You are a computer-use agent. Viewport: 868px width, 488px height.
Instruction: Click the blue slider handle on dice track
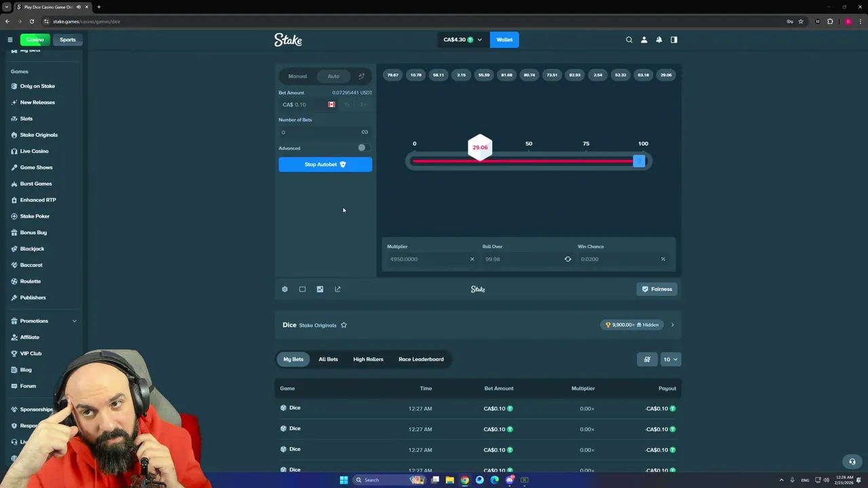[x=638, y=161]
